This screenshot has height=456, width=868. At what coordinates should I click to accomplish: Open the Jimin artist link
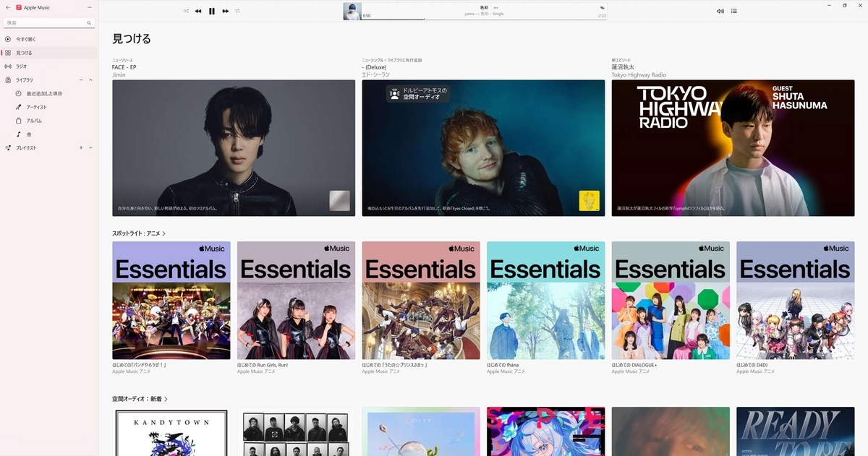pos(119,74)
